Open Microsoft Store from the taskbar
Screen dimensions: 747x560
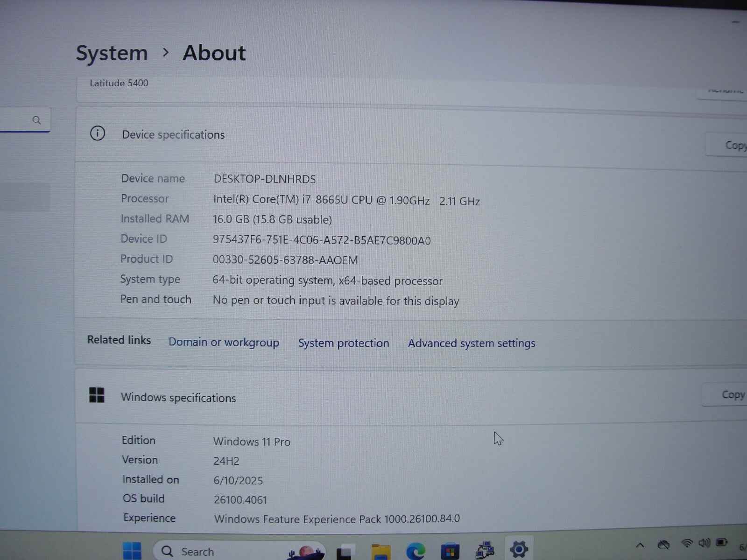[450, 551]
